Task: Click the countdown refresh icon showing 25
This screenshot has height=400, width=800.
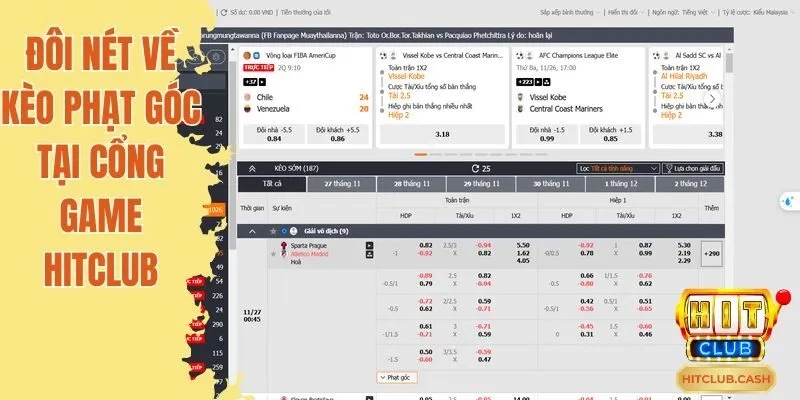Action: (476, 169)
